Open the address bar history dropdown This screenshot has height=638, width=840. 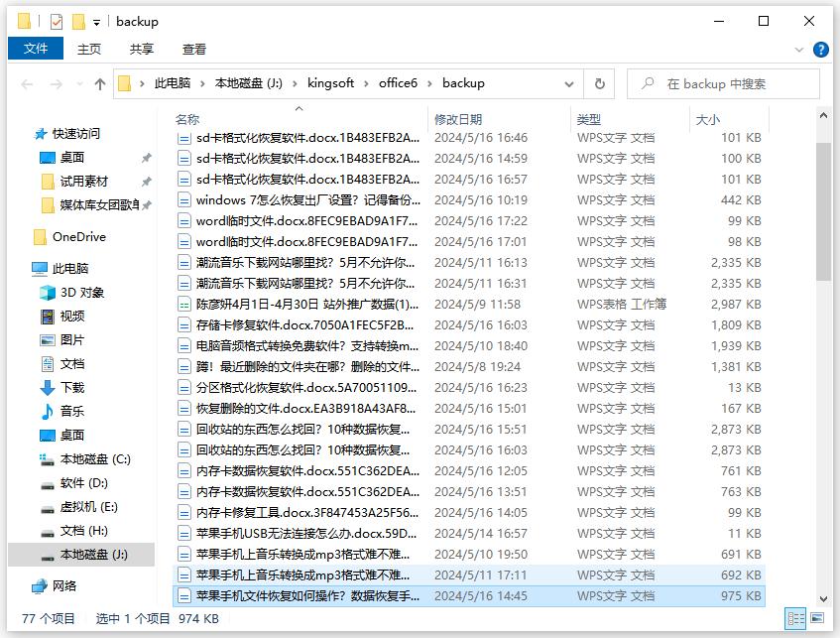point(572,84)
